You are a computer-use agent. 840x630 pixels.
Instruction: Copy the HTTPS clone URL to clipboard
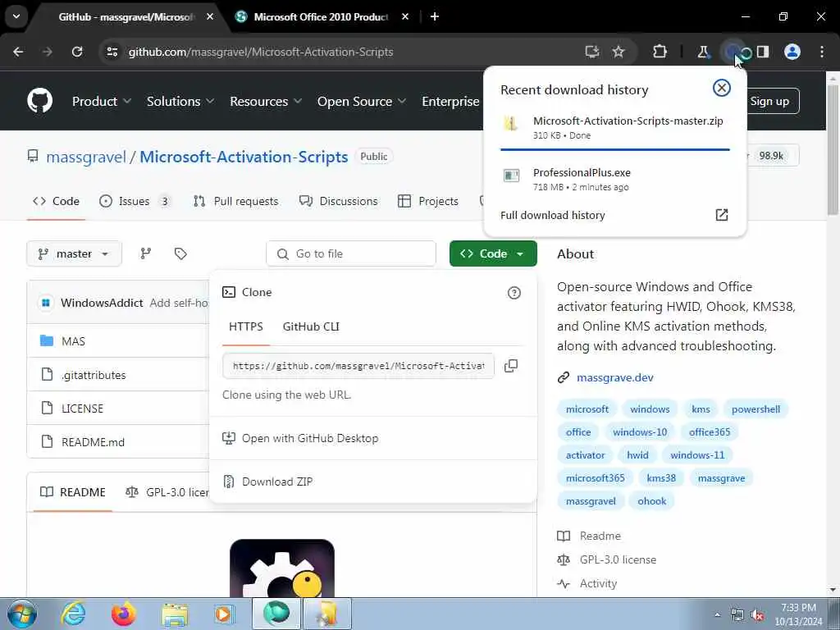511,366
